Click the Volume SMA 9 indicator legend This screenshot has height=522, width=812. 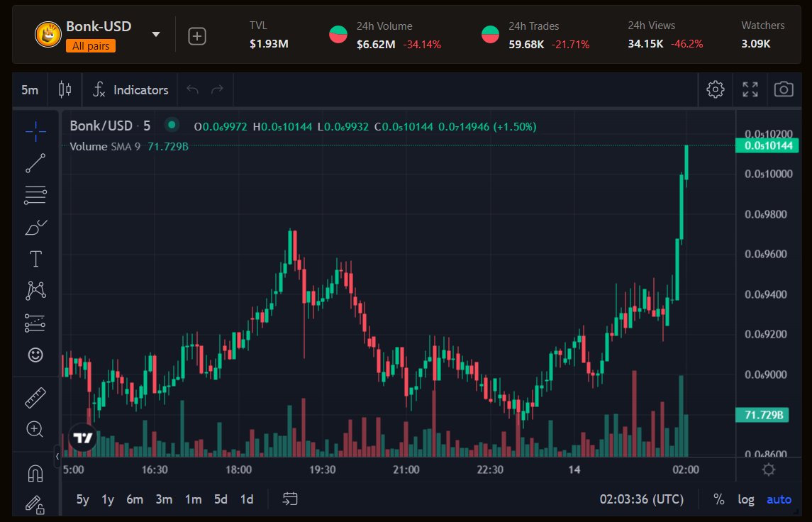pyautogui.click(x=105, y=147)
